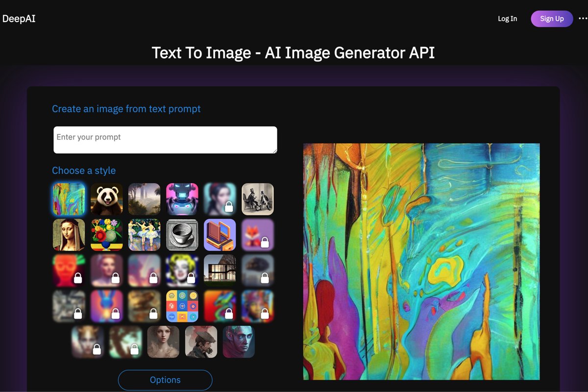Select the pink and blue robot style
588x392 pixels.
coord(182,199)
